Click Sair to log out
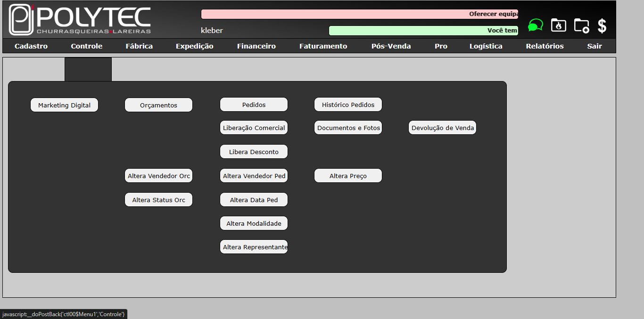 click(x=594, y=46)
